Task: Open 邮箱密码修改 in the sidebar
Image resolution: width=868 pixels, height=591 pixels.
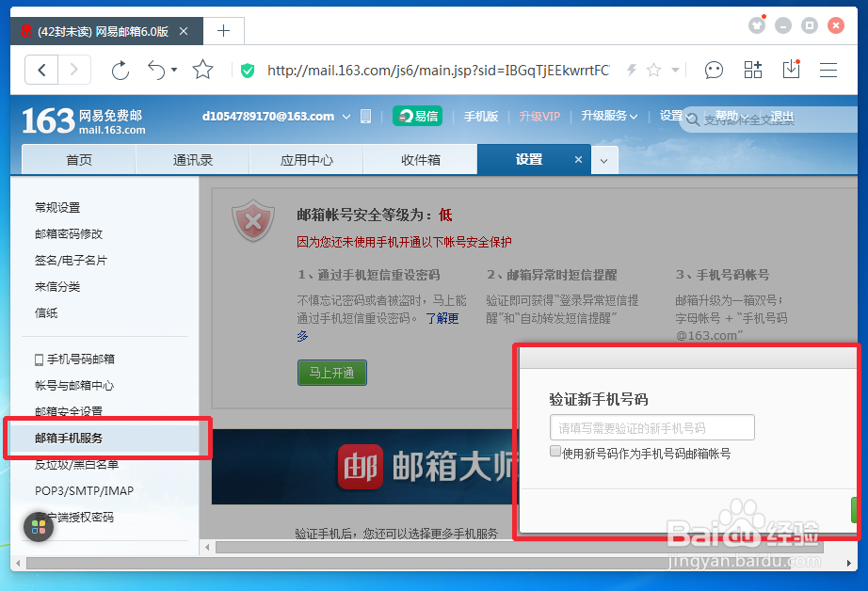Action: (x=69, y=234)
